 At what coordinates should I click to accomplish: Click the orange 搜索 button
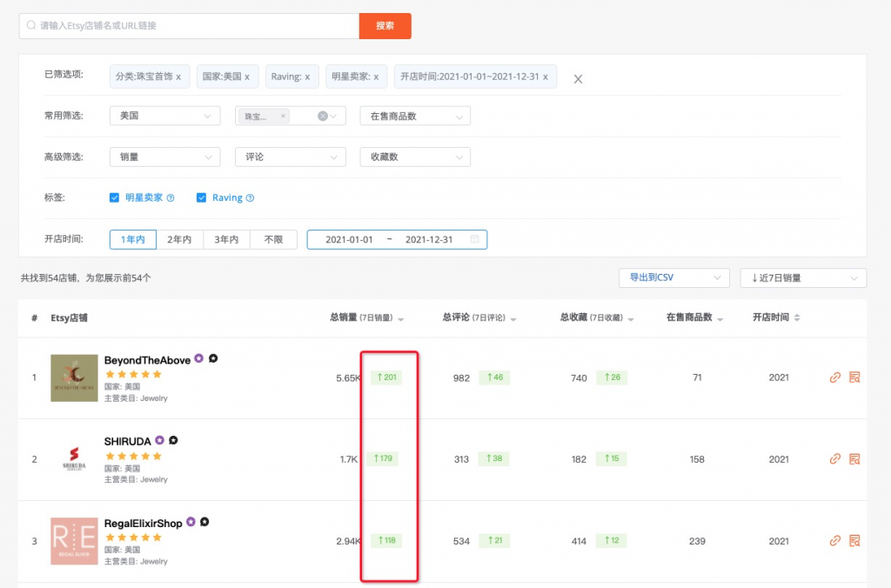coord(385,26)
